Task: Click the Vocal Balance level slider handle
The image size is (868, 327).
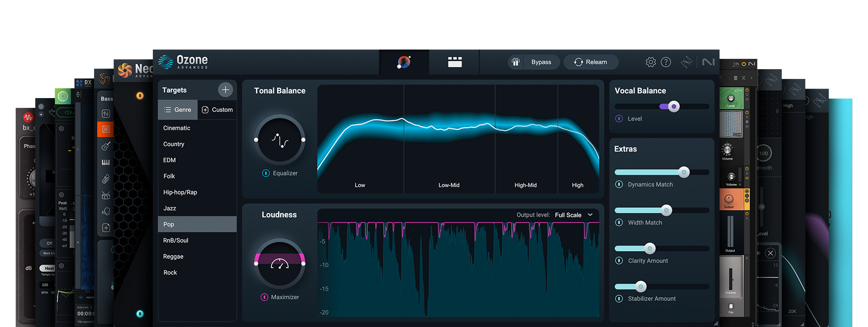Action: [674, 106]
